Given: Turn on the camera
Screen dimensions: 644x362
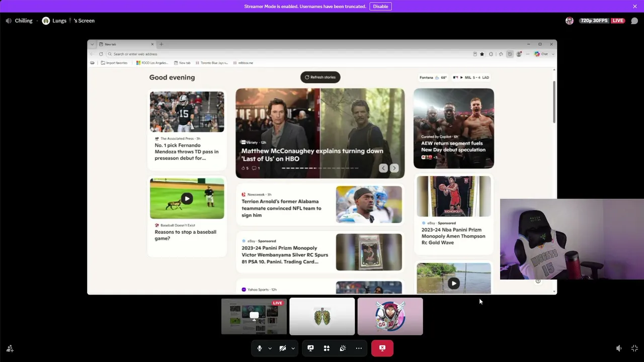Looking at the screenshot, I should tap(283, 348).
